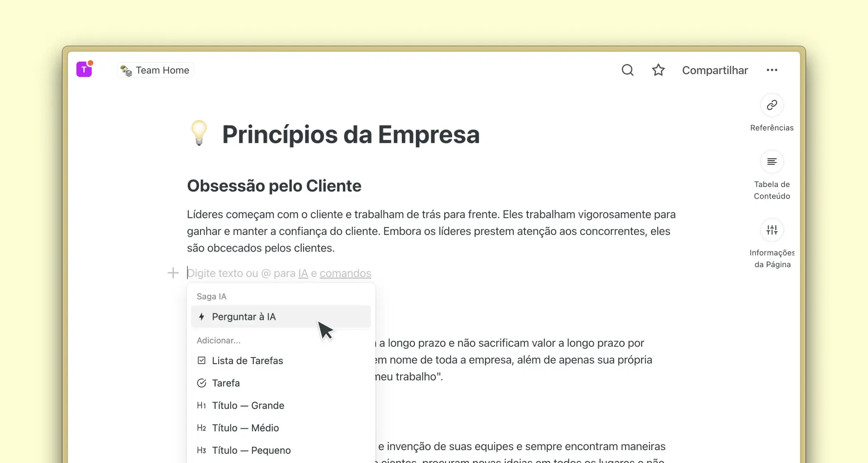Choose Título — Pequeno heading
The width and height of the screenshot is (868, 463).
click(x=251, y=450)
